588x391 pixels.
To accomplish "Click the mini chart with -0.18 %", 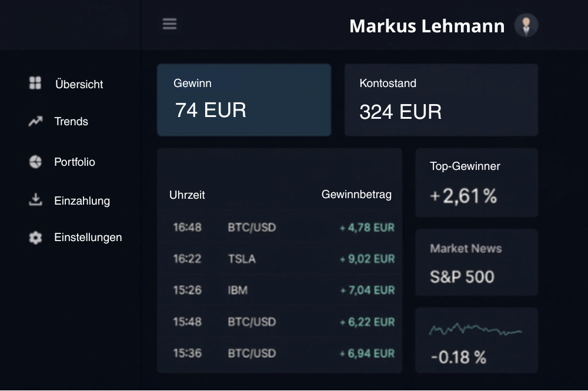I will click(476, 340).
